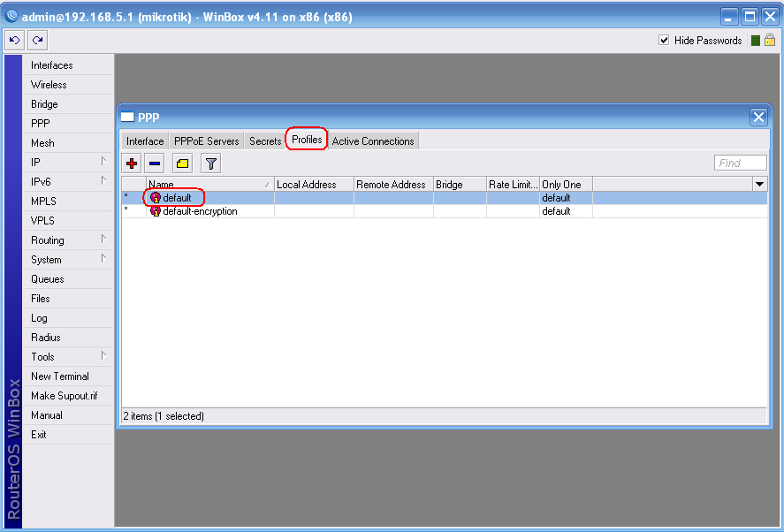784x532 pixels.
Task: Select Make Supout.rif
Action: [67, 396]
